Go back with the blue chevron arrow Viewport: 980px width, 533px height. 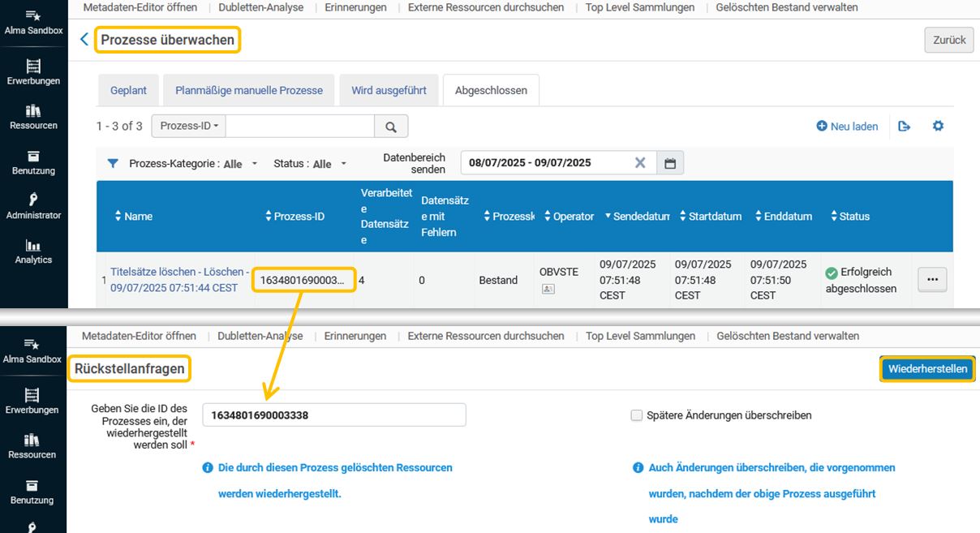(84, 39)
